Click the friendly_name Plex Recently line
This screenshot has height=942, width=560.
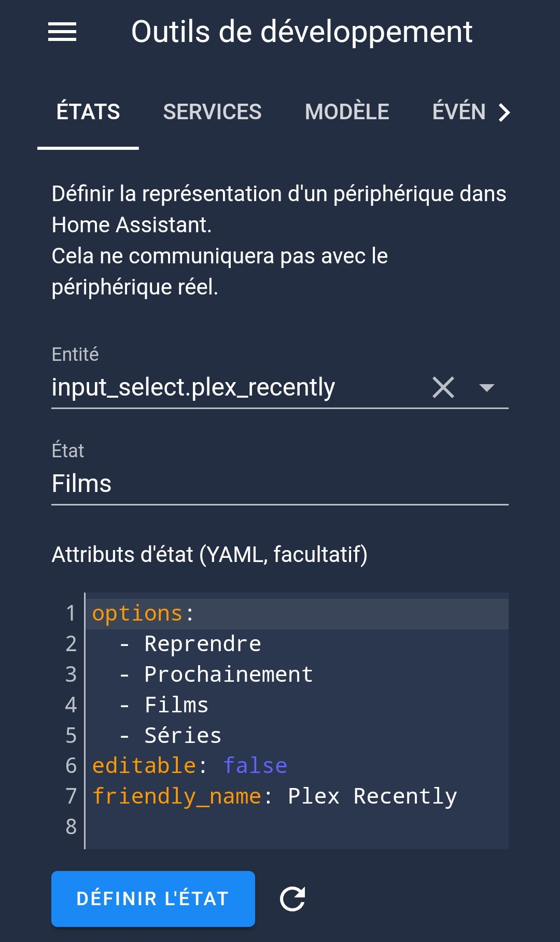(297, 796)
